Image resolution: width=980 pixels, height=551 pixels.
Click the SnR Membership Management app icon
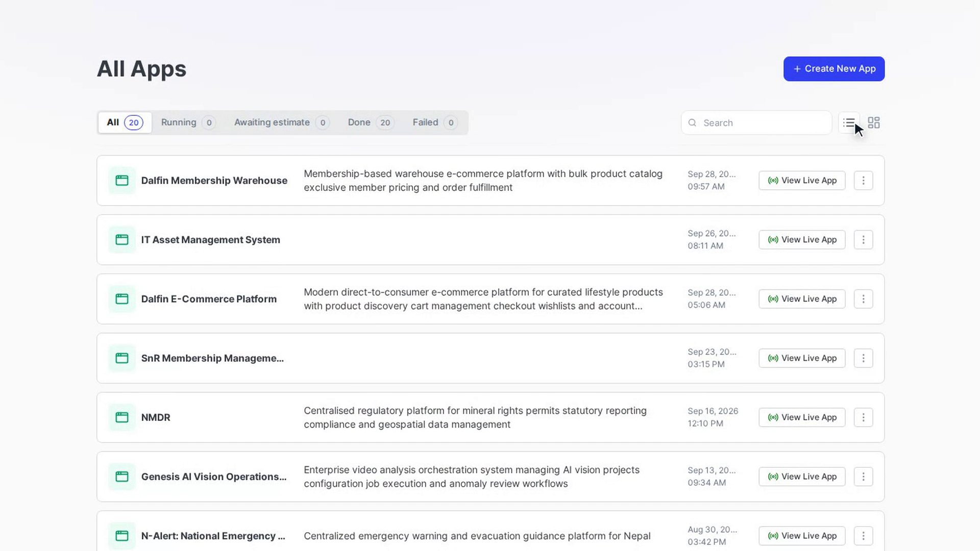click(122, 358)
